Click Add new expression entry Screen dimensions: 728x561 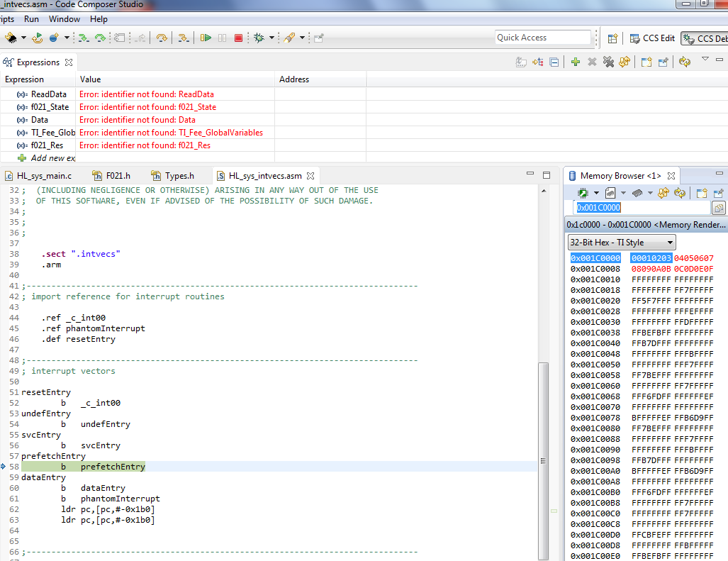46,158
